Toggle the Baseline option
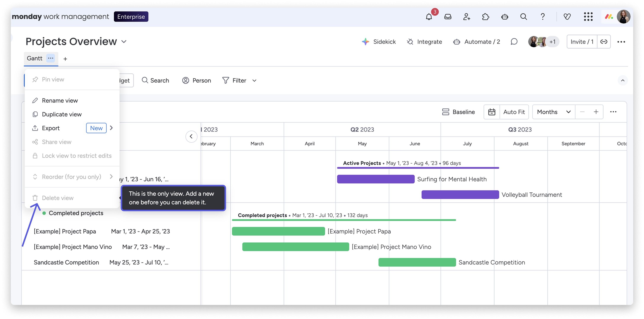Image resolution: width=644 pixels, height=319 pixels. pyautogui.click(x=458, y=112)
